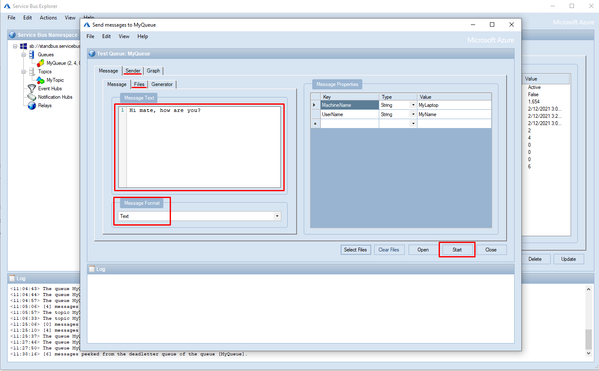
Task: Select the UserName key cell
Action: point(350,114)
